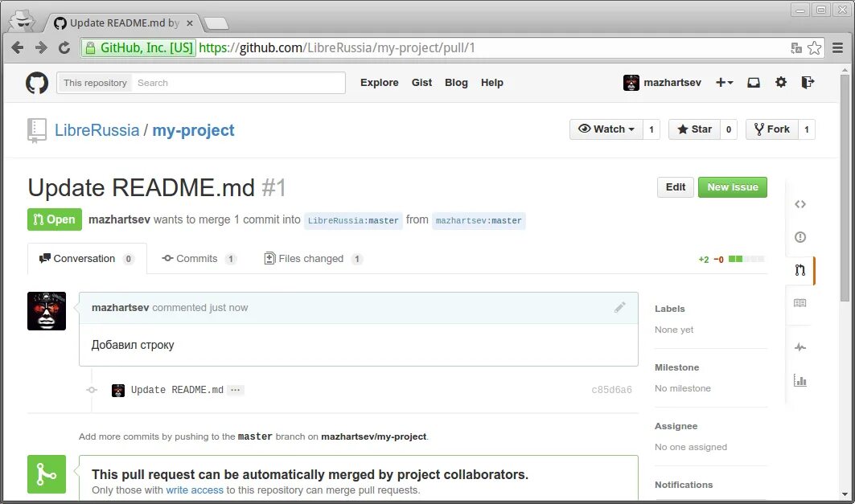
Task: Click mazhartsev avatar in header
Action: [x=631, y=83]
